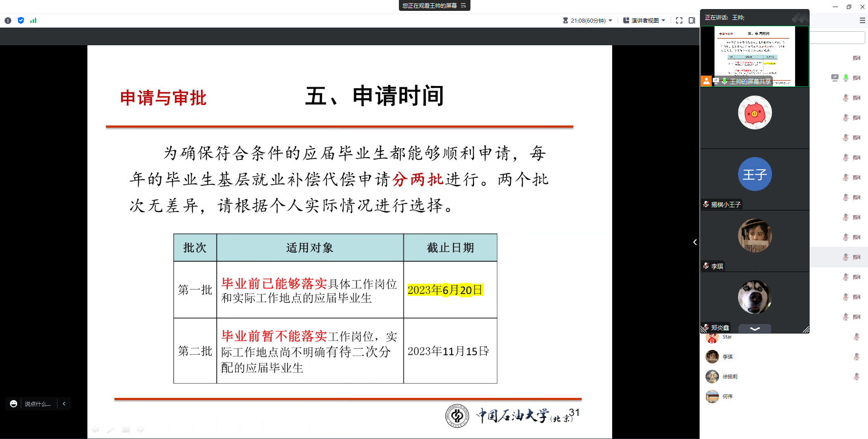Click the 说点什么 chat input field
868x439 pixels.
[x=38, y=404]
